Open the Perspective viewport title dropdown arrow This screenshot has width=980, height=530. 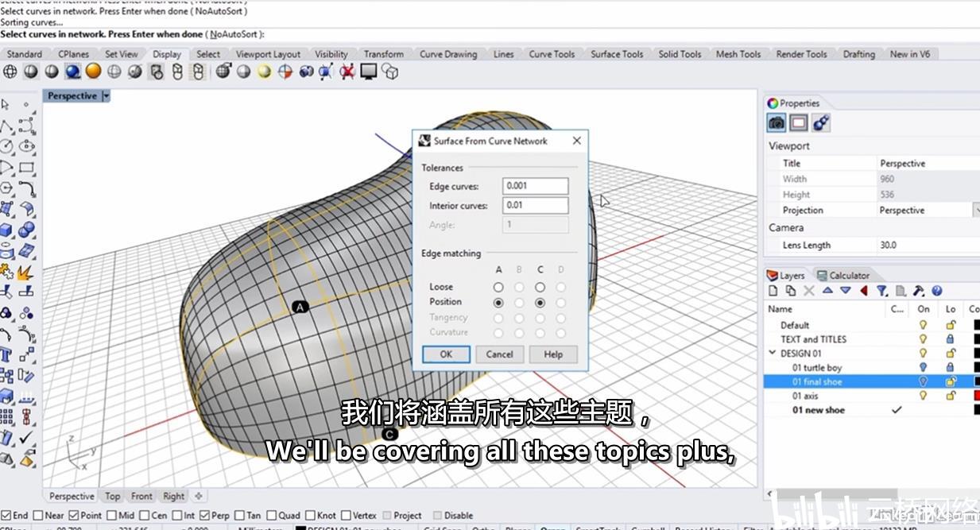(107, 96)
